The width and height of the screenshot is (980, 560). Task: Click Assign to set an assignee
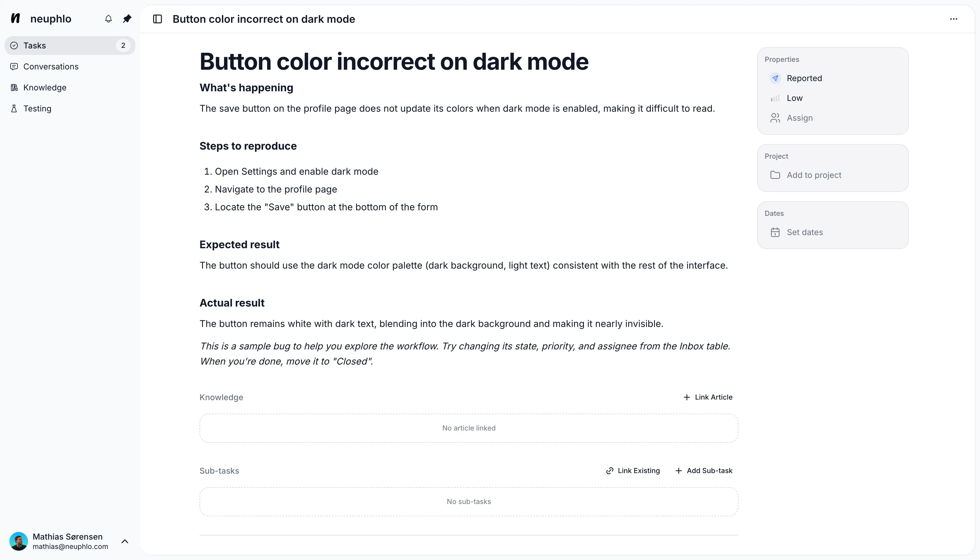[x=799, y=118]
